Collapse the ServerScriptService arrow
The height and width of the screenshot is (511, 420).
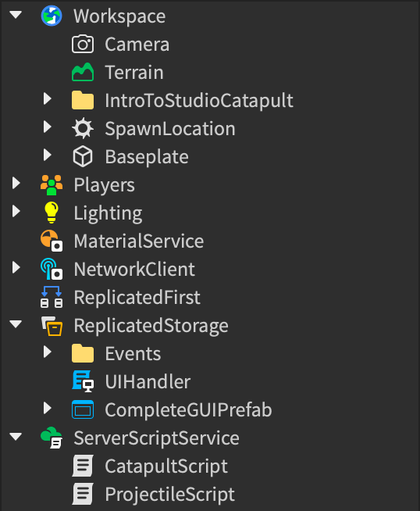tap(16, 437)
